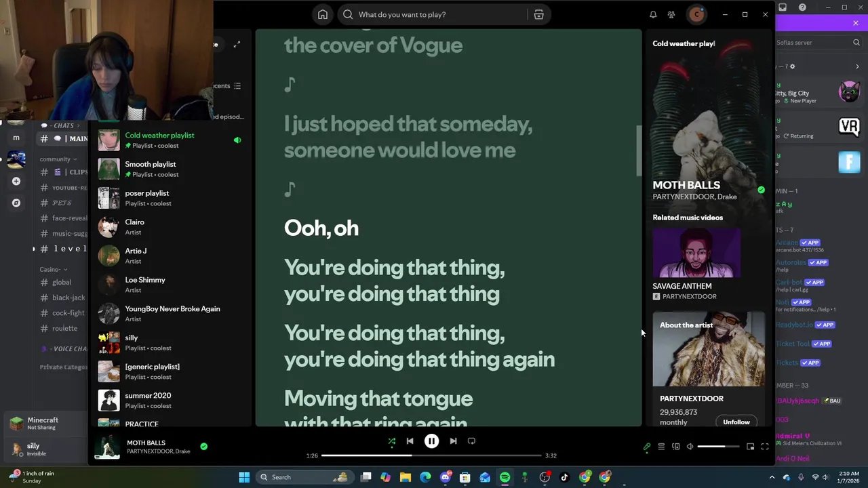Search in the Sofias server search box
This screenshot has width=868, height=488.
[x=818, y=42]
